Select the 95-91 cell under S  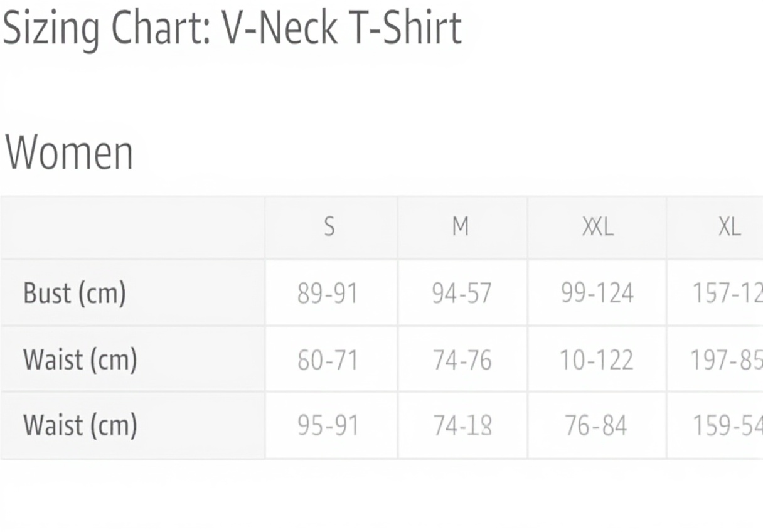click(x=328, y=426)
